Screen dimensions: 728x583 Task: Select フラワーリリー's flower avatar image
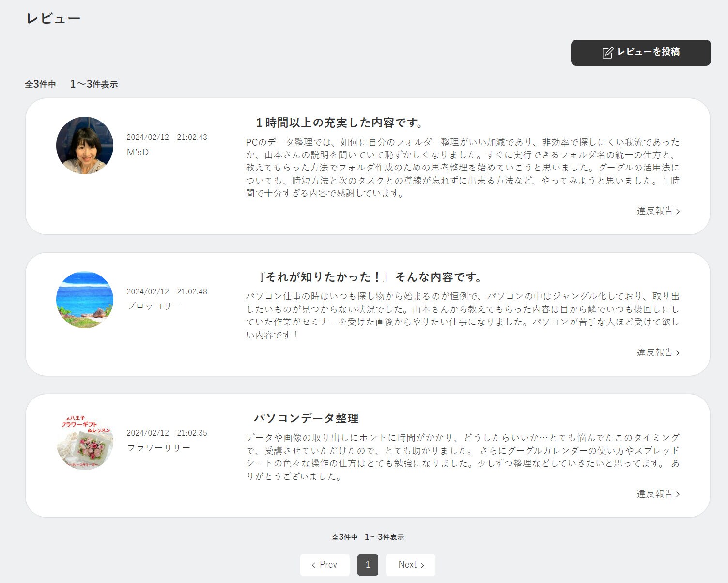[x=85, y=441]
